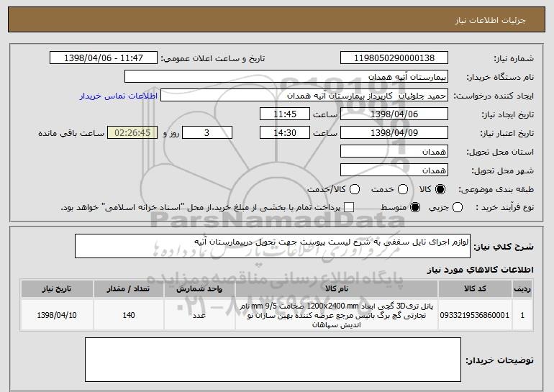The height and width of the screenshot is (392, 554).
Task: Open the اطلاعات تماس خریدار link
Action: click(119, 96)
